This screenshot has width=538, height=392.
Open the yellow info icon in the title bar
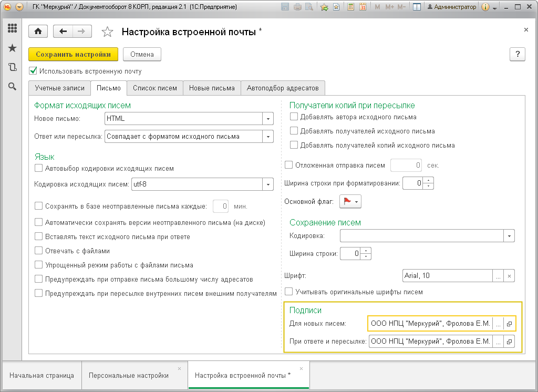(485, 7)
